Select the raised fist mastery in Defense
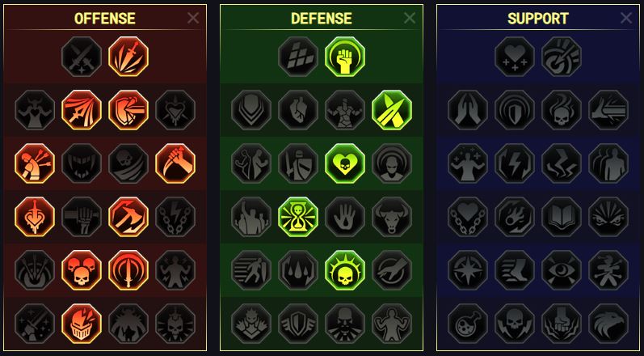 click(x=345, y=57)
